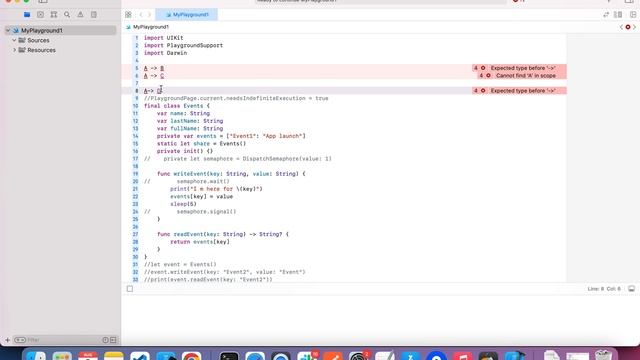Click 'func readEvent' declaration line
Viewport: 640px width, 360px height.
coord(223,234)
